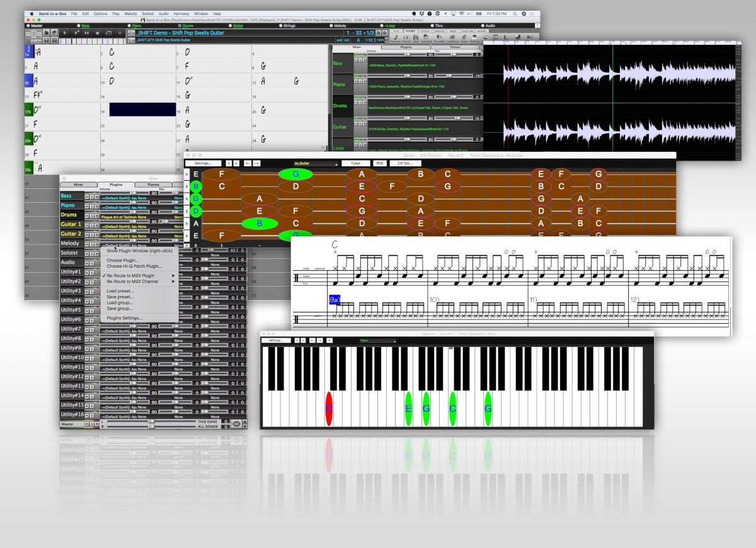Stop playback in the transport bar

click(97, 33)
